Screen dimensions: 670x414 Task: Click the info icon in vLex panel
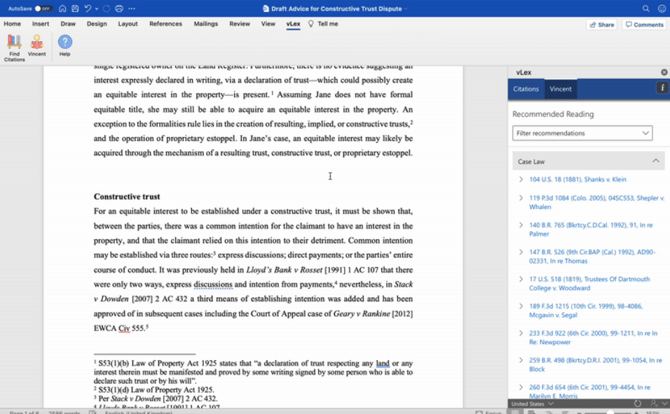[662, 88]
